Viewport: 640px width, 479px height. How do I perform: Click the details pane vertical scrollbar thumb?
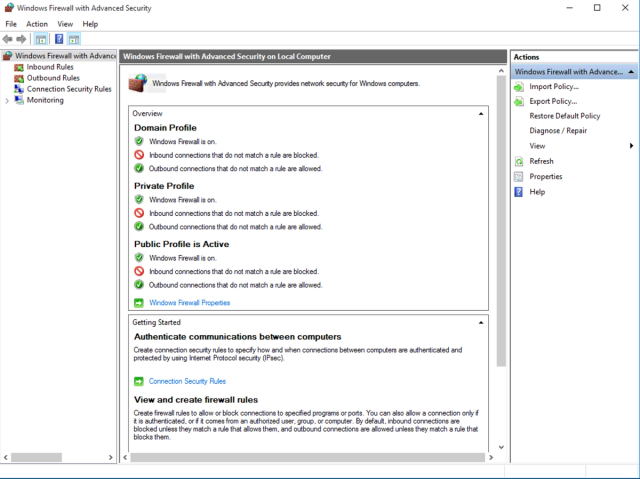501,221
